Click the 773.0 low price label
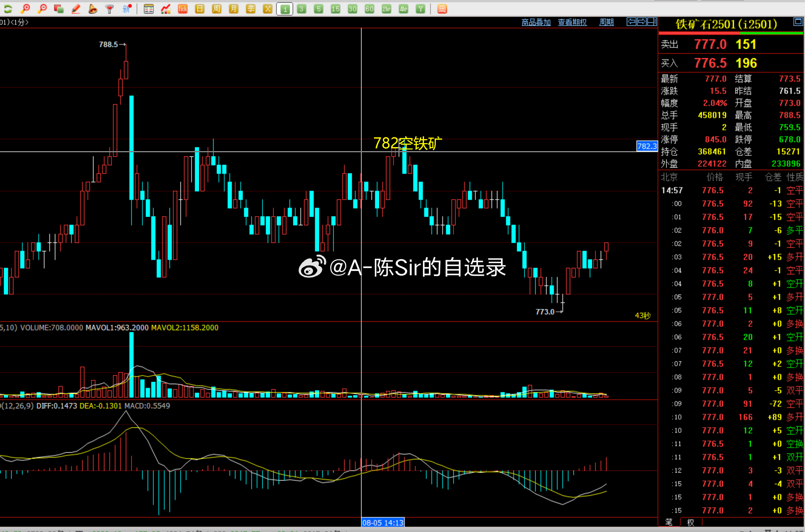Viewport: 805px width, 532px height. coord(545,312)
